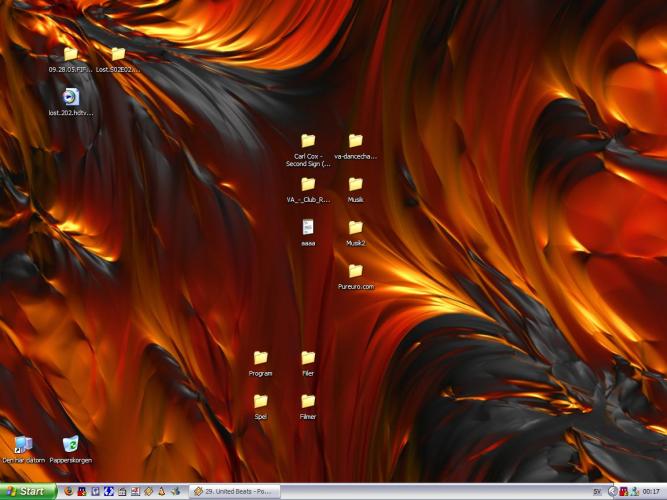Click the Program folder on desktop
Viewport: 667px width, 500px height.
[x=260, y=358]
